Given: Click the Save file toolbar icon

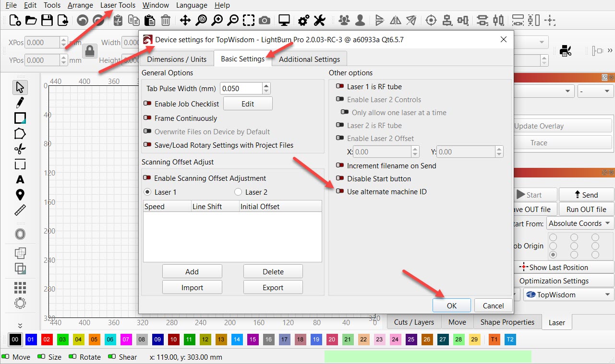Looking at the screenshot, I should pos(47,20).
